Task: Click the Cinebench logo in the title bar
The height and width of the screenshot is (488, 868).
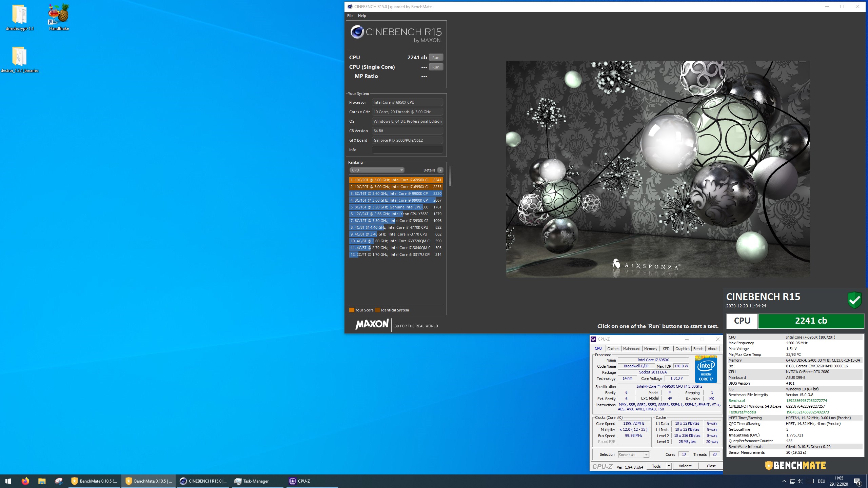Action: [350, 7]
